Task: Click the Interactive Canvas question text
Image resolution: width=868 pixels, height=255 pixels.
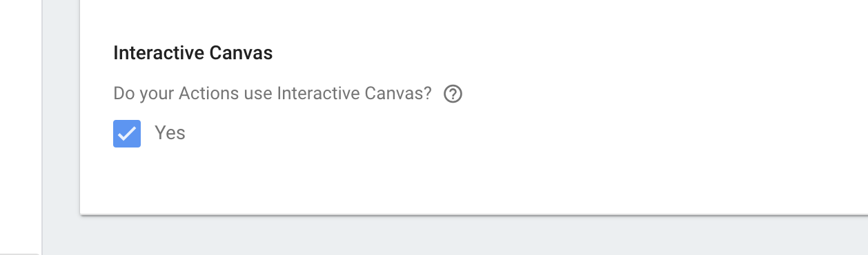Action: (x=273, y=94)
